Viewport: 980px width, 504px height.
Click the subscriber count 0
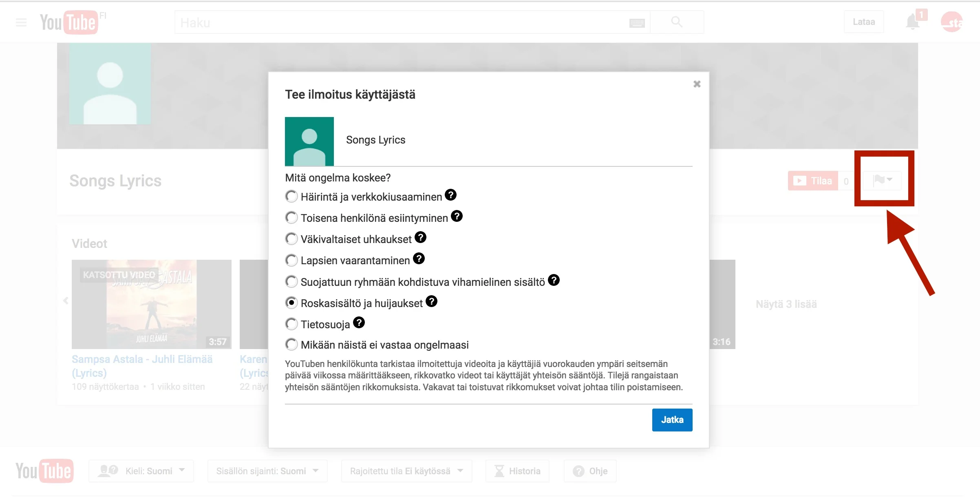coord(846,181)
